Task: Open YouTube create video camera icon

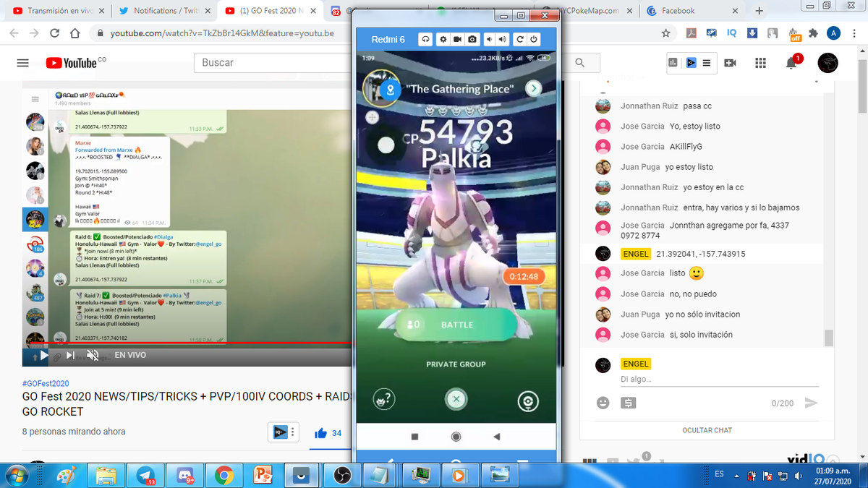Action: pyautogui.click(x=731, y=63)
